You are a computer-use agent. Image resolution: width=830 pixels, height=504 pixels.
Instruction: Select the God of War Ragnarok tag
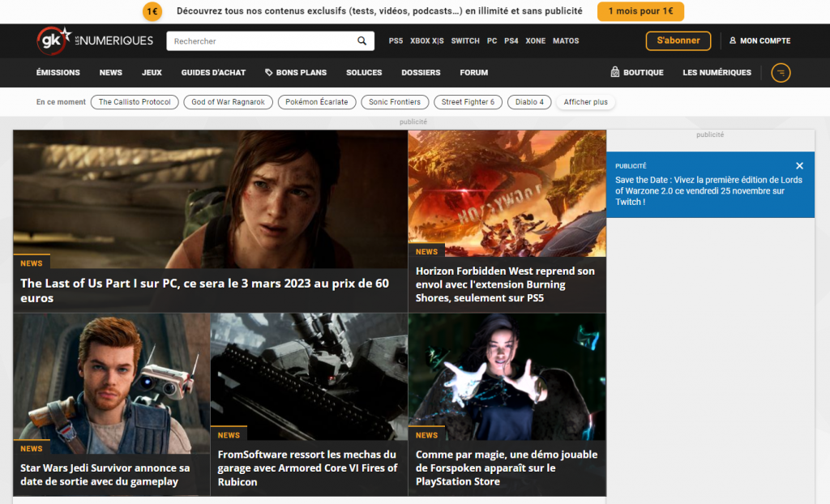click(x=228, y=102)
